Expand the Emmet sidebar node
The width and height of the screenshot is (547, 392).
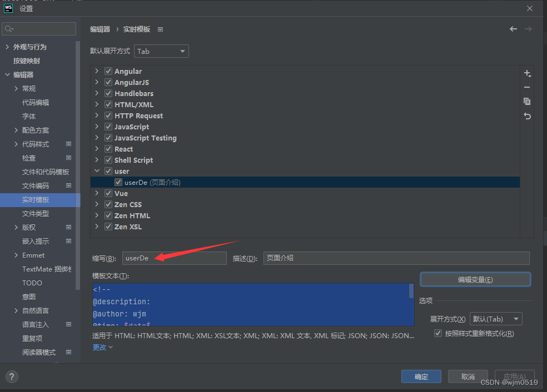pos(16,255)
